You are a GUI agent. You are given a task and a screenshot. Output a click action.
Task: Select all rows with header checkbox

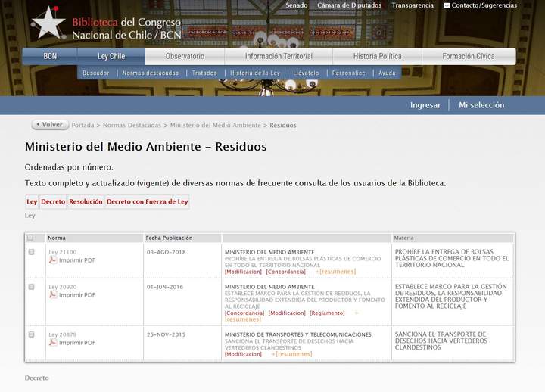click(x=30, y=238)
